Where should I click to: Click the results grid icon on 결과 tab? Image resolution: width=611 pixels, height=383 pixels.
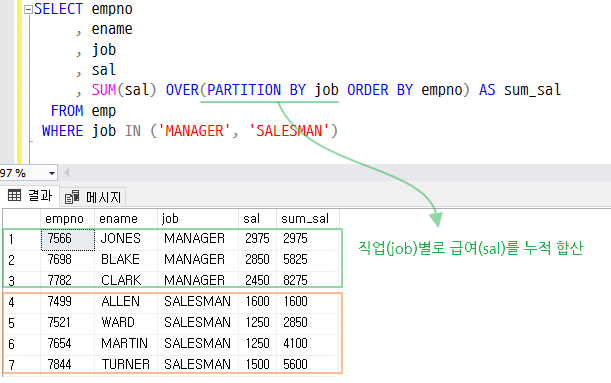(x=14, y=195)
